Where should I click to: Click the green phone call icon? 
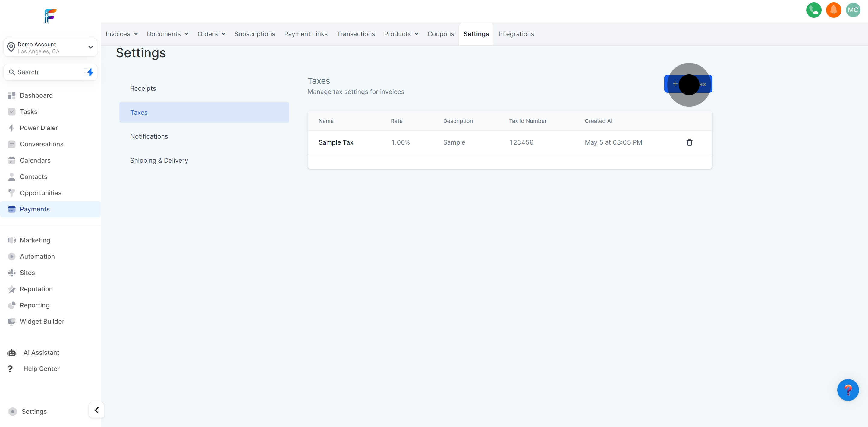click(813, 10)
